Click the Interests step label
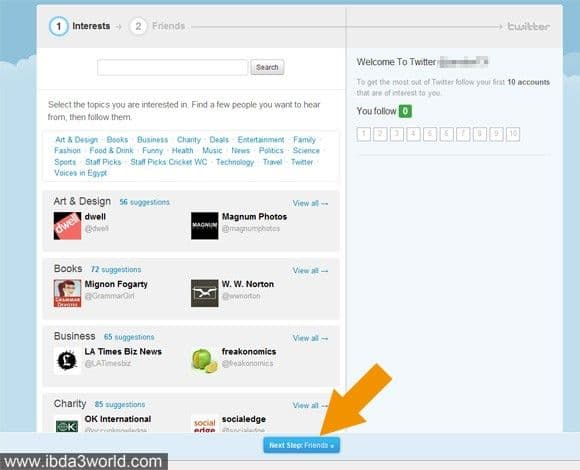Viewport: 580px width, 470px height. pos(91,26)
